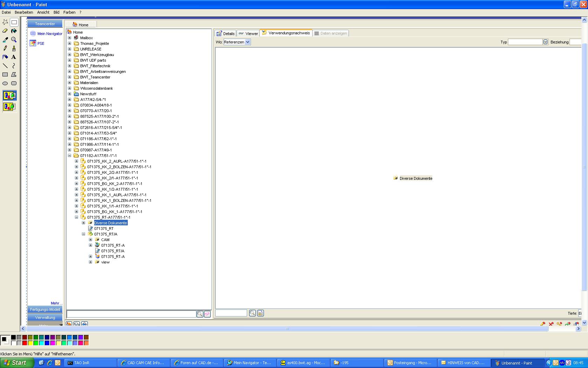Select the 071375_RT tree item
The width and height of the screenshot is (588, 368).
click(104, 229)
